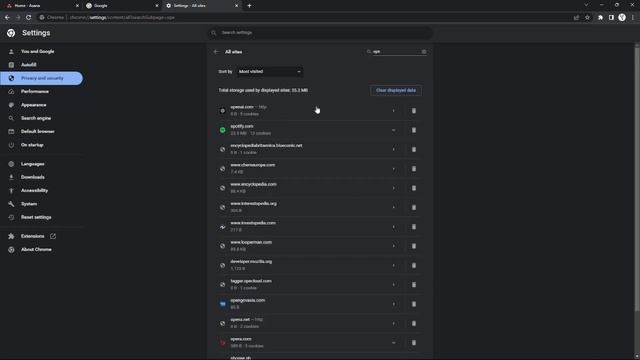Open System settings

pyautogui.click(x=29, y=204)
